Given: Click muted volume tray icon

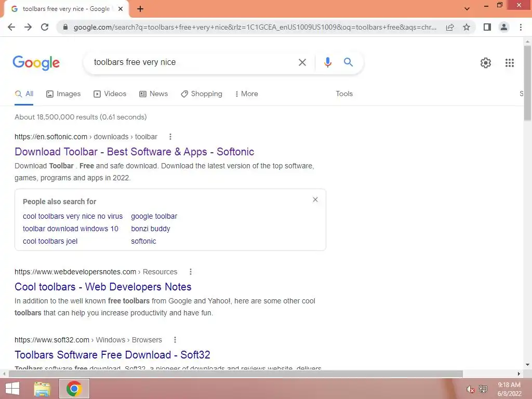Looking at the screenshot, I should [470, 389].
